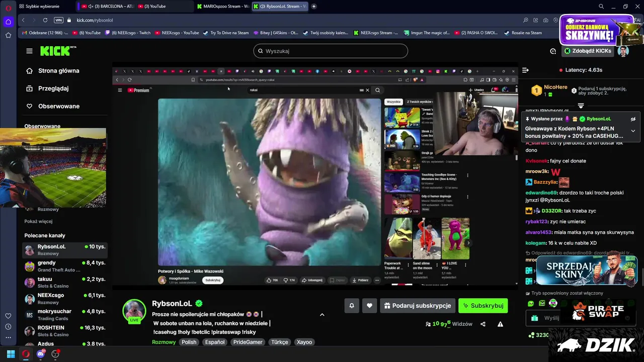Open Windows Start menu
Image resolution: width=644 pixels, height=362 pixels.
[11, 354]
